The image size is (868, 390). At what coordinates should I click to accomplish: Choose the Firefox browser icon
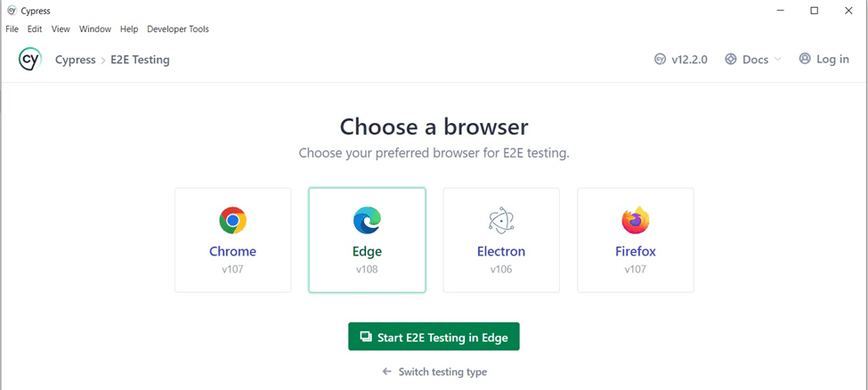635,220
